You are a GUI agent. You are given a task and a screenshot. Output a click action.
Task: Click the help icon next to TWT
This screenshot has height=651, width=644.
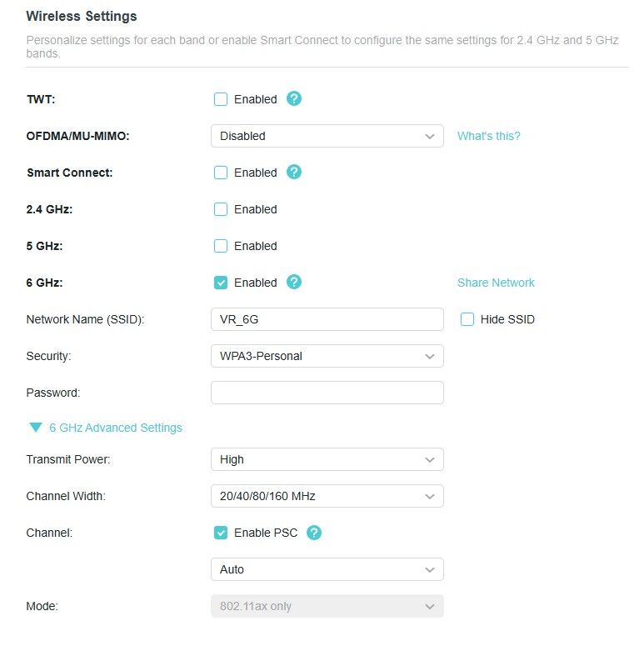pos(293,98)
